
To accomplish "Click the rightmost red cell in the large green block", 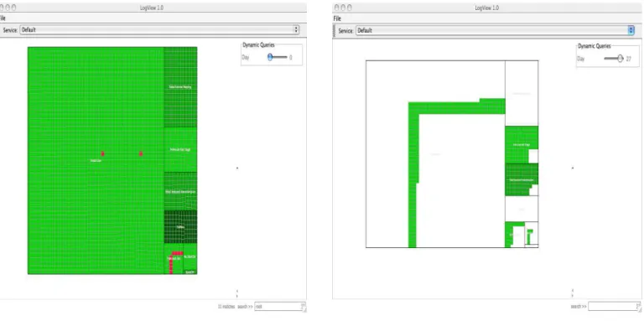I will (x=141, y=153).
